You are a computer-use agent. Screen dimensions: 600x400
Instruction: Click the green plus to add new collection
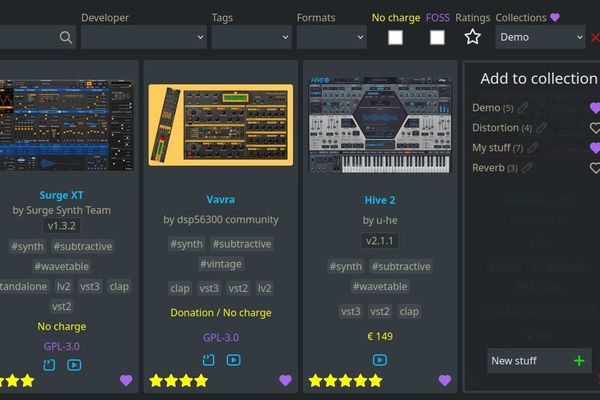(579, 360)
